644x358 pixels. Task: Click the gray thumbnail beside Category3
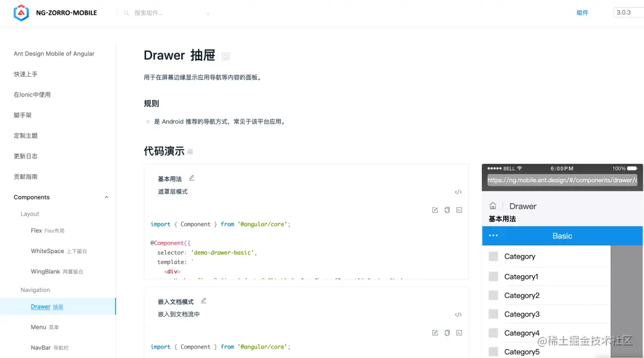pos(493,314)
